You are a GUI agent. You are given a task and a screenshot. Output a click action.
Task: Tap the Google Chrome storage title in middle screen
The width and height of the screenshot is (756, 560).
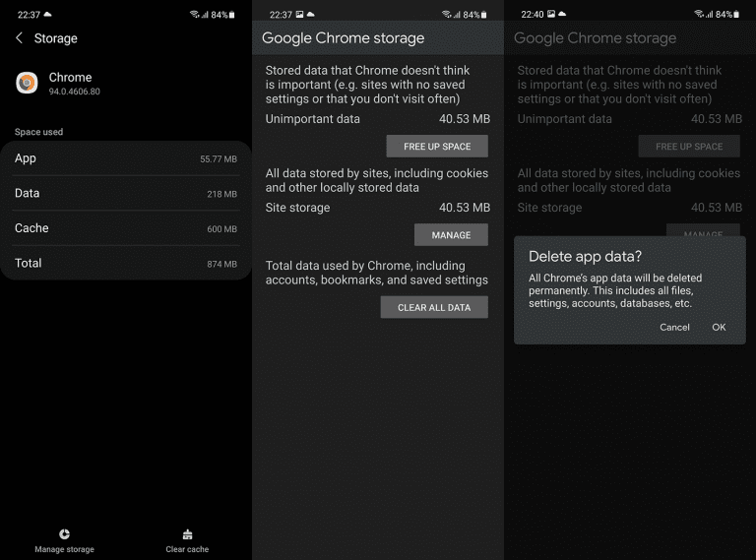pos(343,38)
